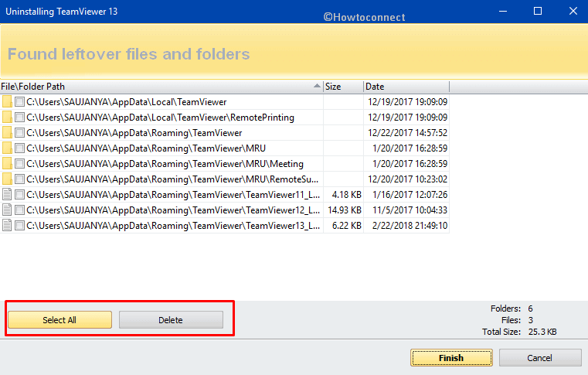
Task: Click folder icon of MRU\Meeting row
Action: pyautogui.click(x=7, y=163)
